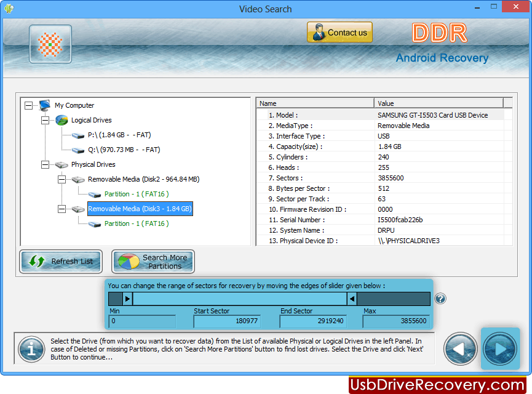532x394 pixels.
Task: Click the right end-sector slider handle
Action: [x=352, y=299]
